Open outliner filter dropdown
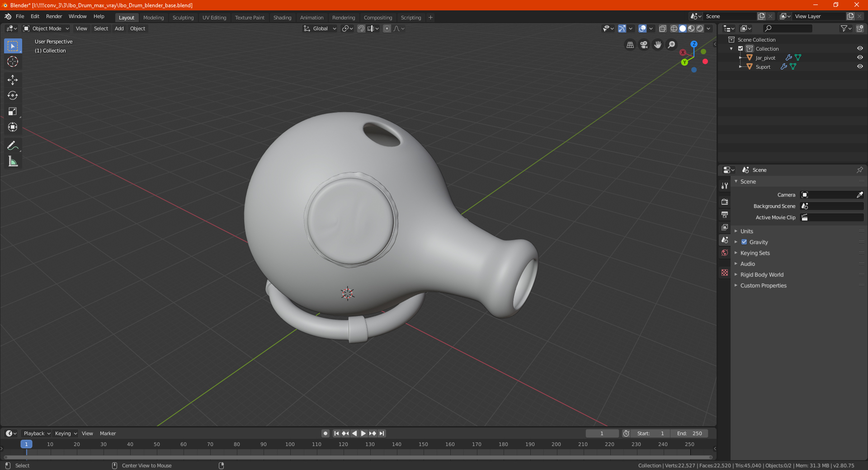 845,28
